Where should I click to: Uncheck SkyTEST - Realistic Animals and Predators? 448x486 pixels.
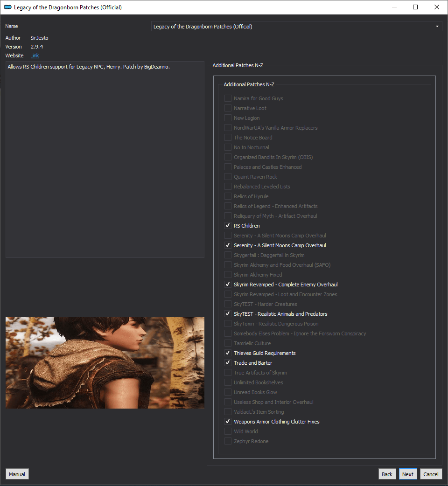(x=228, y=314)
